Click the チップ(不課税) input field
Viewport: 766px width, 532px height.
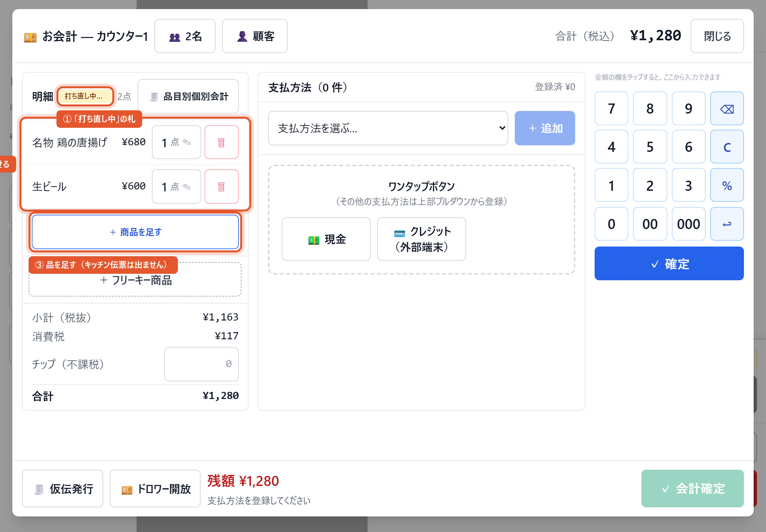point(202,364)
